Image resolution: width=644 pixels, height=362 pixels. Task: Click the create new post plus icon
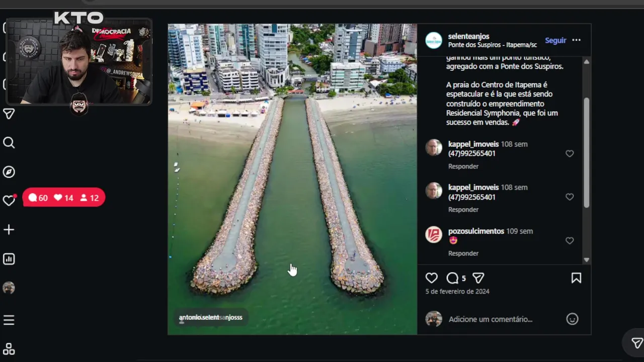tap(9, 230)
